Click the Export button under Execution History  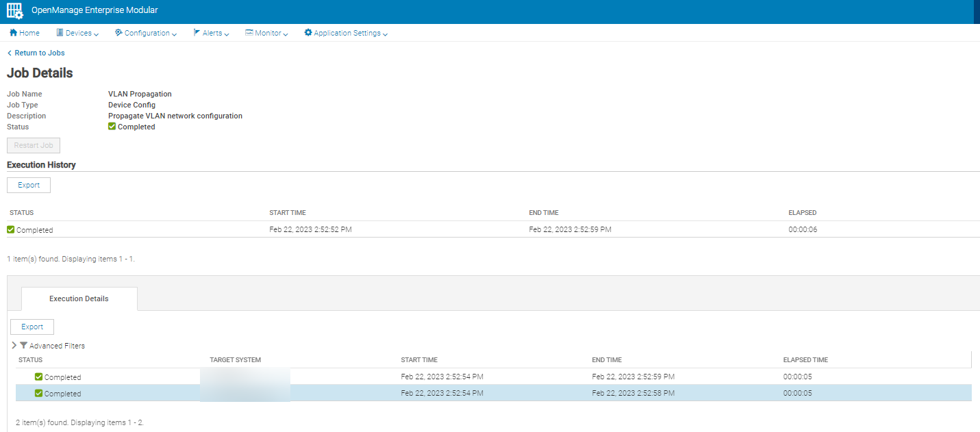click(28, 185)
